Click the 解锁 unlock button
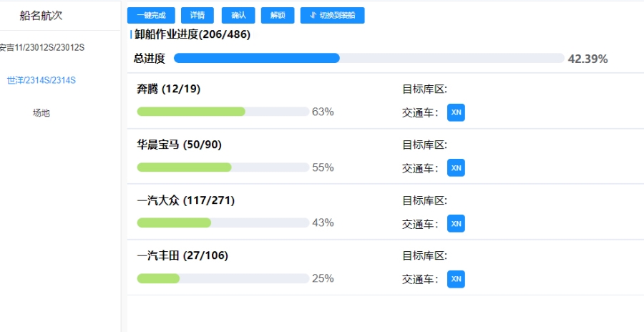This screenshot has height=332, width=644. tap(278, 15)
